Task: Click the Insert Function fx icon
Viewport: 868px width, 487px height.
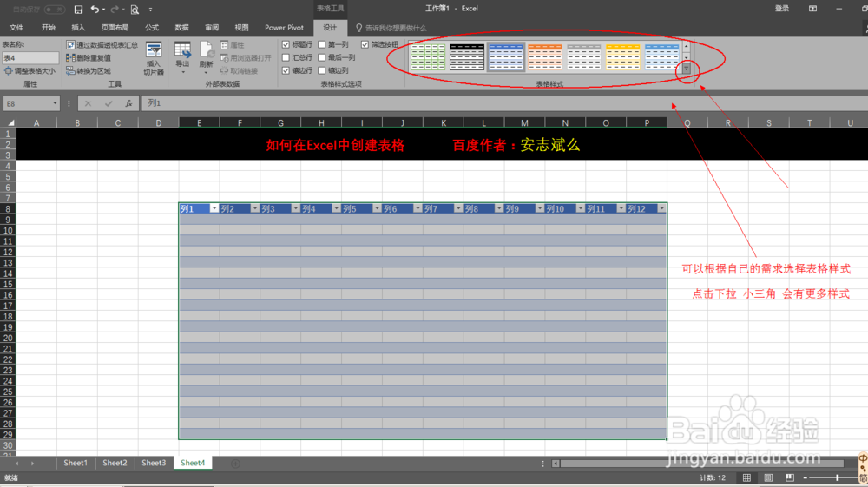Action: 128,103
